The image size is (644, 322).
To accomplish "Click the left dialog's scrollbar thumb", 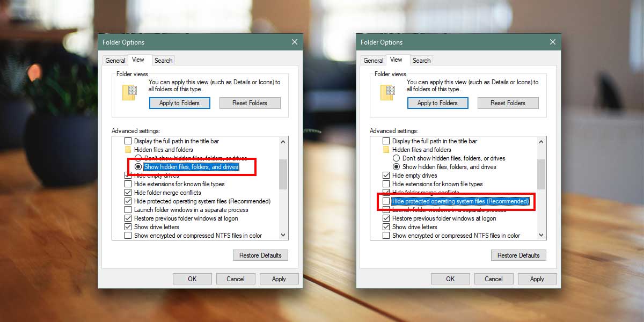I will tap(283, 174).
